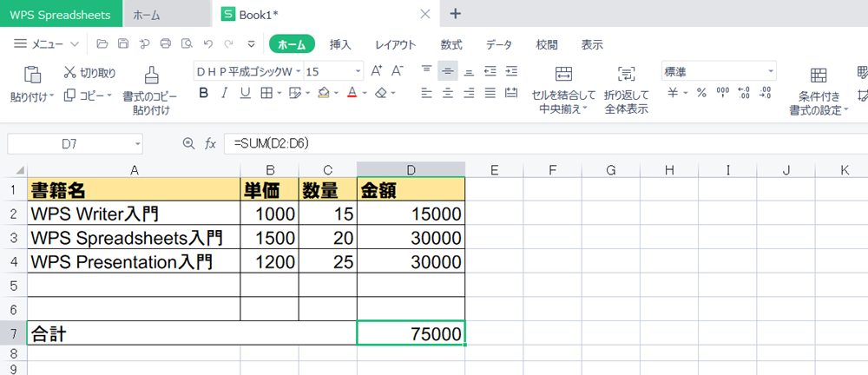Viewport: 868px width, 375px height.
Task: Click the increase indent icon
Action: click(511, 71)
